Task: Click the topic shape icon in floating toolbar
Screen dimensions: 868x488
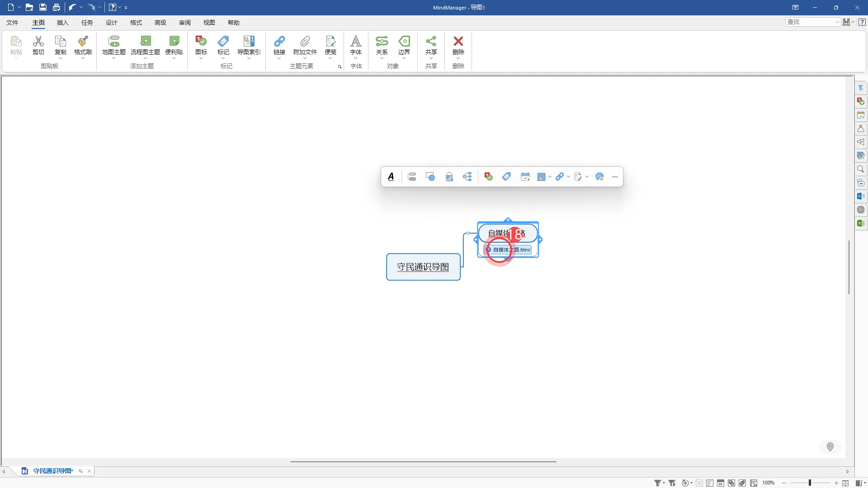Action: (x=430, y=177)
